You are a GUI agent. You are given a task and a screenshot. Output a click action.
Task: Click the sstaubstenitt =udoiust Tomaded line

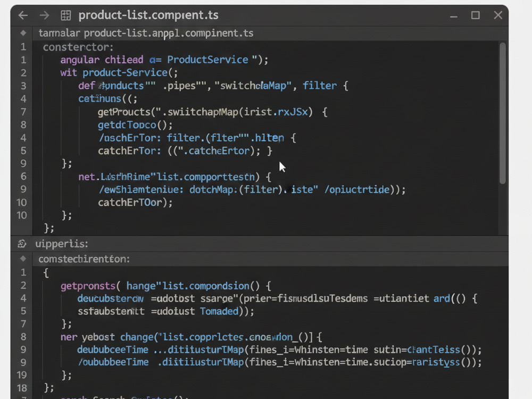(x=165, y=311)
